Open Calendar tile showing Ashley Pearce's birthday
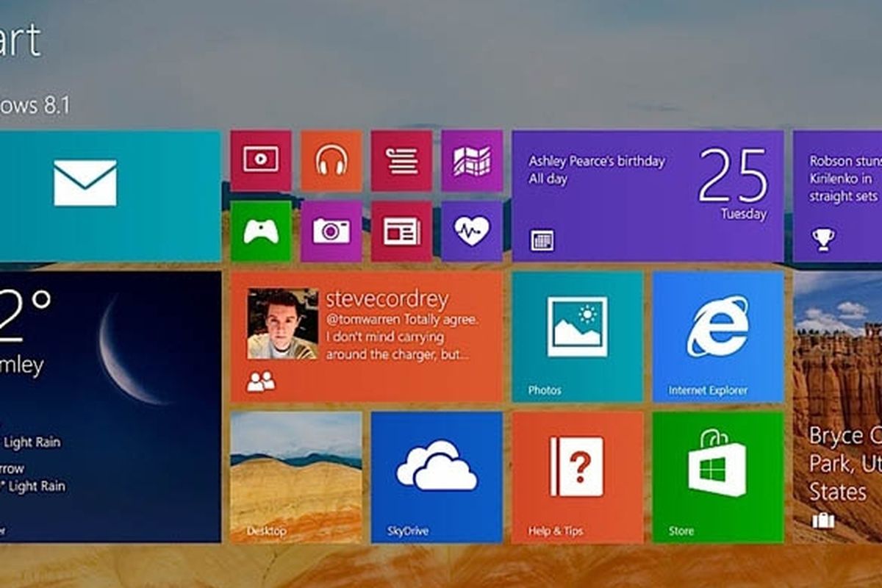The height and width of the screenshot is (588, 882). point(648,196)
